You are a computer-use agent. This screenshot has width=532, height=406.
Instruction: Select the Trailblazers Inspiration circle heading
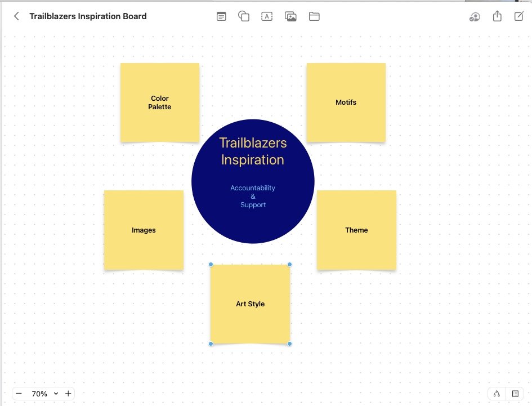pyautogui.click(x=253, y=151)
